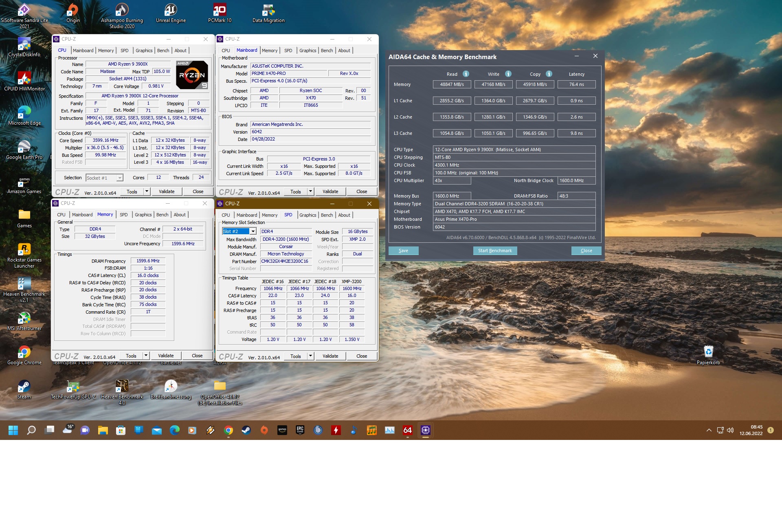Viewport: 782px width, 532px height.
Task: Open the Data Migration desktop icon
Action: pos(268,13)
